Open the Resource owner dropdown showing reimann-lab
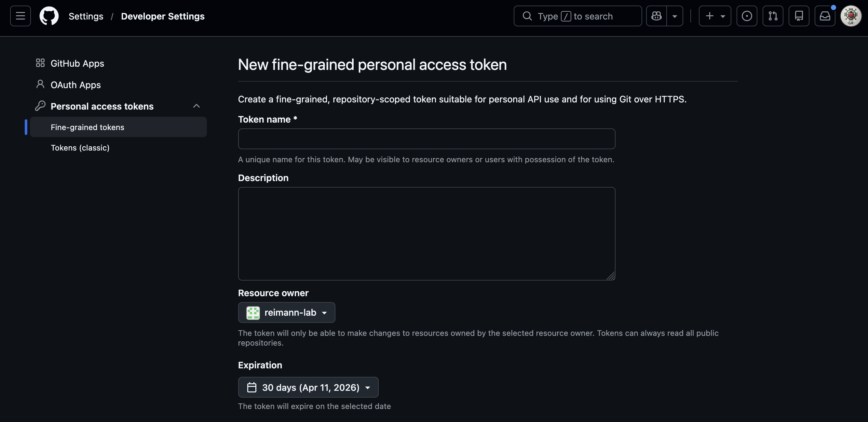 286,312
